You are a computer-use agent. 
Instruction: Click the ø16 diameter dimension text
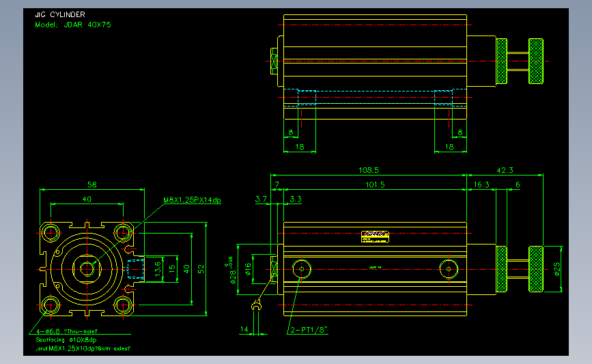[248, 269]
